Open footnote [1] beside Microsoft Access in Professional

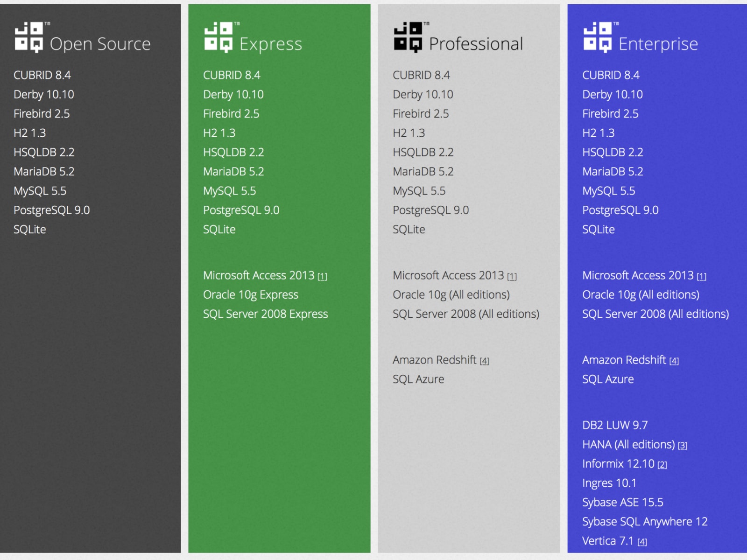click(x=512, y=277)
